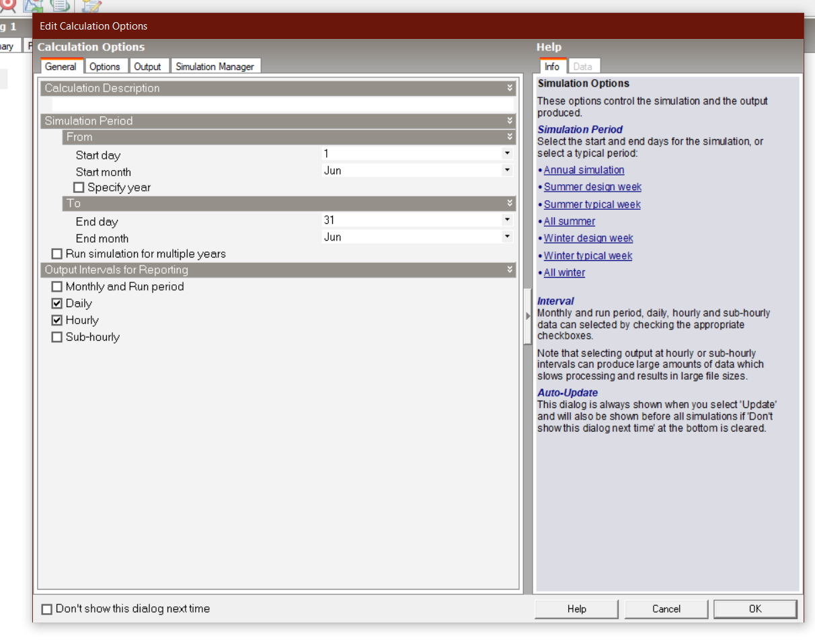This screenshot has height=644, width=815.
Task: Choose the Summer typical week link
Action: pos(592,204)
